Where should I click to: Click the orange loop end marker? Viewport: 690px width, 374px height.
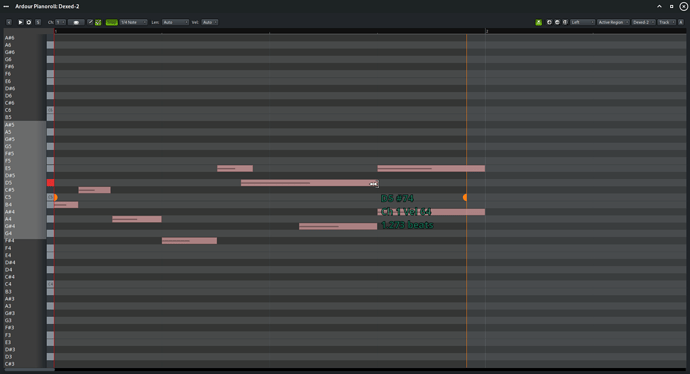pos(465,198)
